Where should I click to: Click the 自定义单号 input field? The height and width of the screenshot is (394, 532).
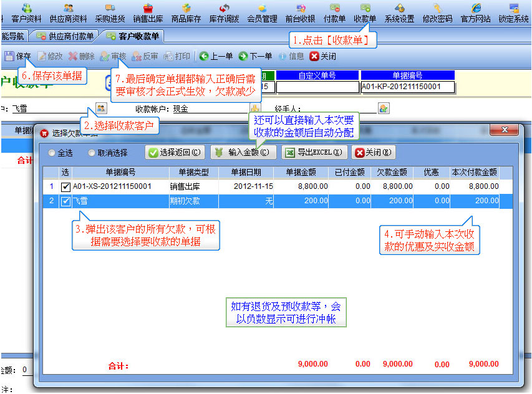point(317,87)
